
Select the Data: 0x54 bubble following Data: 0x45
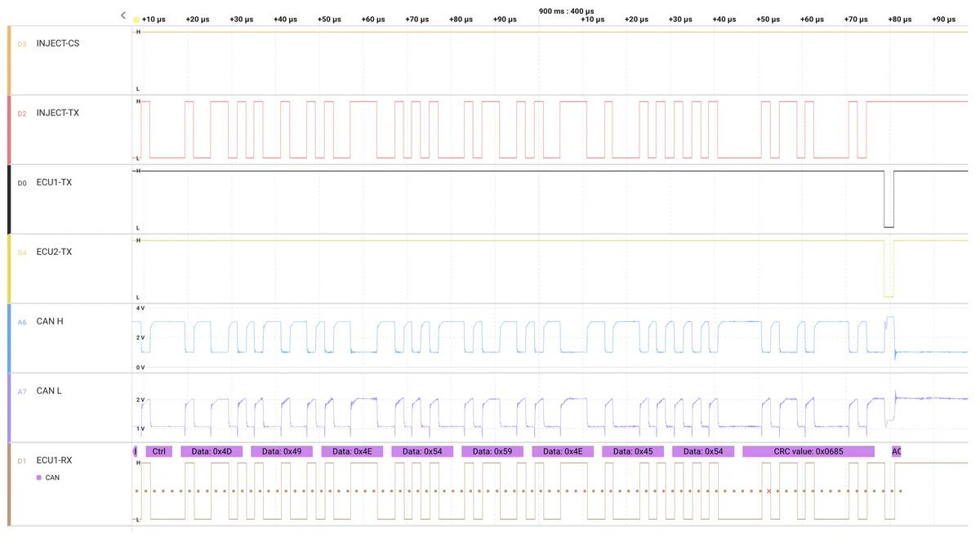click(703, 451)
